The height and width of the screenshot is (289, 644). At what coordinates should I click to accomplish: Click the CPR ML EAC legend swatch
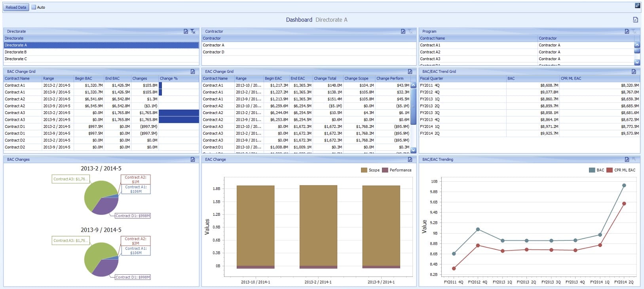click(x=610, y=170)
